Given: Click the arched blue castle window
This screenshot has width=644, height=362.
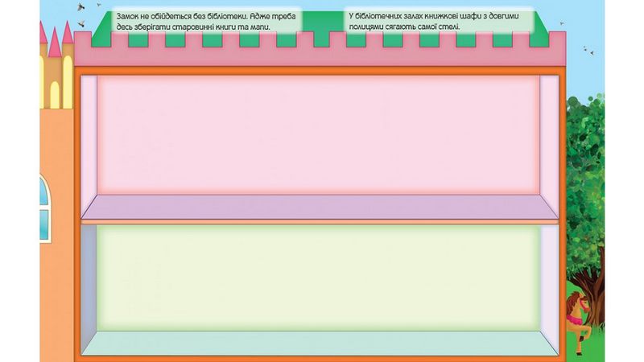Looking at the screenshot, I should (x=44, y=201).
